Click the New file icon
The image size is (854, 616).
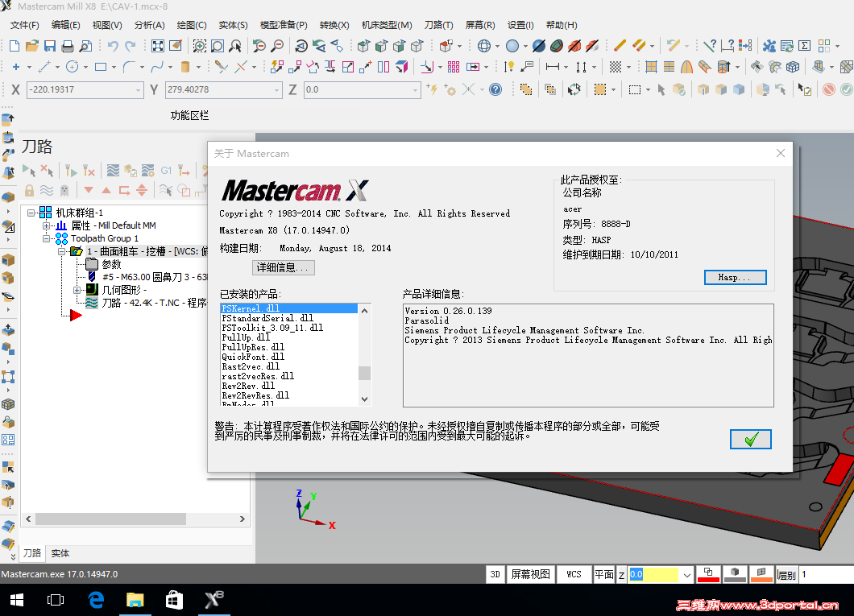pyautogui.click(x=15, y=46)
